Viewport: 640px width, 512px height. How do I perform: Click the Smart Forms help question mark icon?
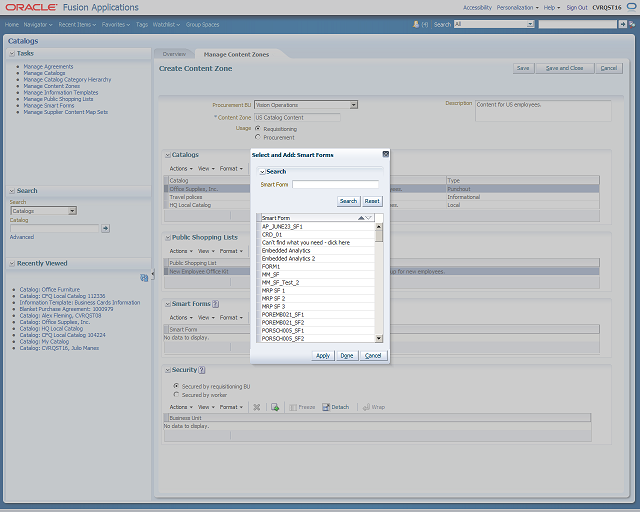[216, 304]
